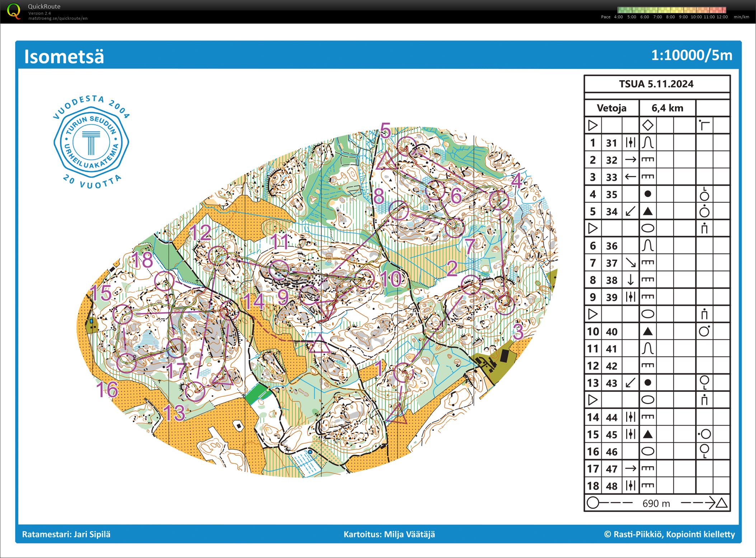Image resolution: width=756 pixels, height=558 pixels.
Task: Click the Rasti-Piikkiö copyright notice
Action: click(670, 534)
